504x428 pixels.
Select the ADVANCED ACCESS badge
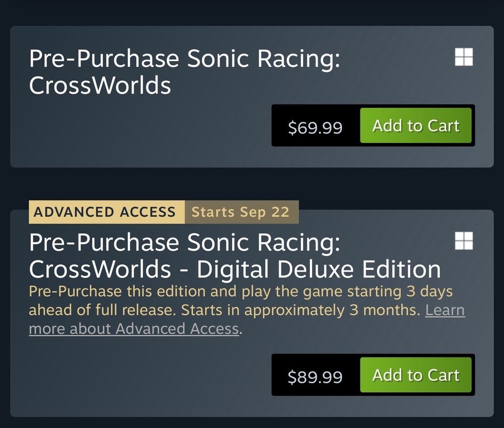105,212
